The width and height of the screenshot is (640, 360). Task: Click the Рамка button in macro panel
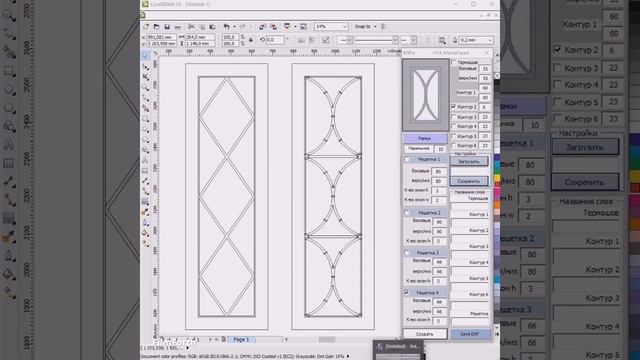(424, 138)
